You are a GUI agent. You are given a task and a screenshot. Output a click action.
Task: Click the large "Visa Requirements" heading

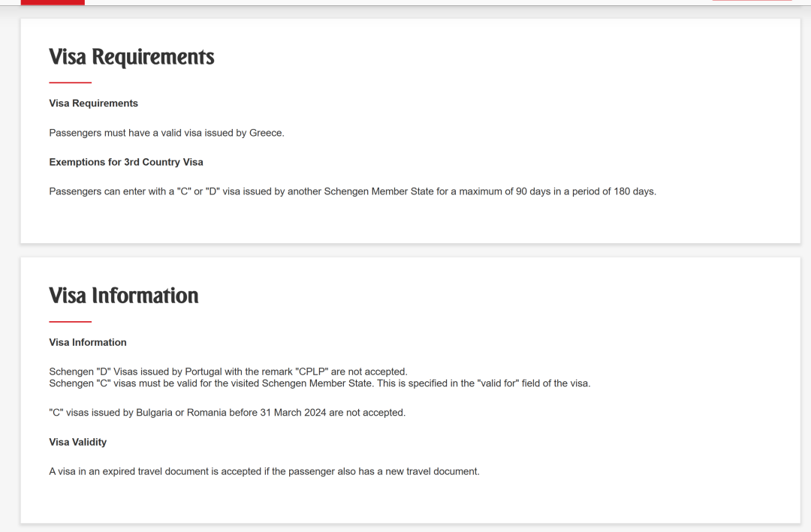pyautogui.click(x=131, y=57)
